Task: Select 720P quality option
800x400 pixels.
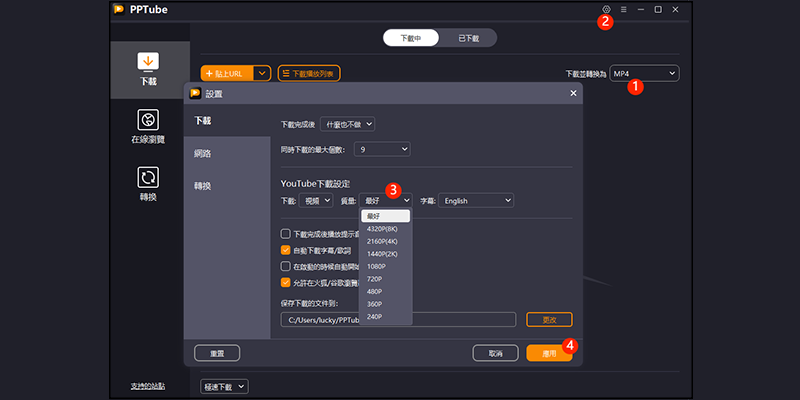Action: tap(385, 279)
